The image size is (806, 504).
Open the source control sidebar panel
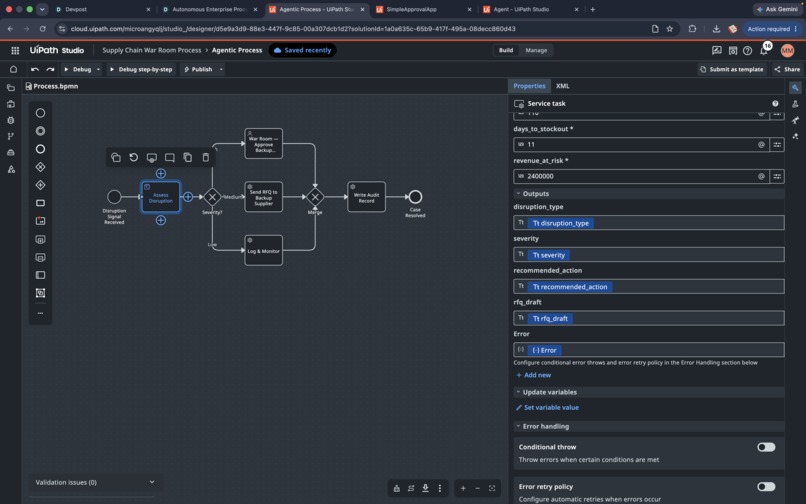coord(11,136)
